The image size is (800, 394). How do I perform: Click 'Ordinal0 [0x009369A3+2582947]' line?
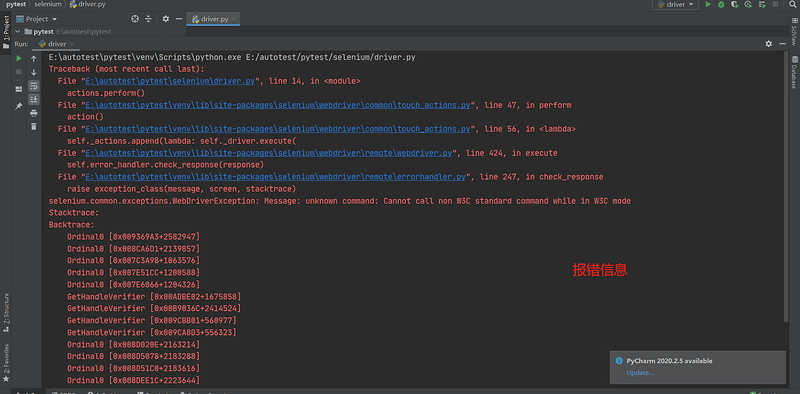tap(134, 237)
